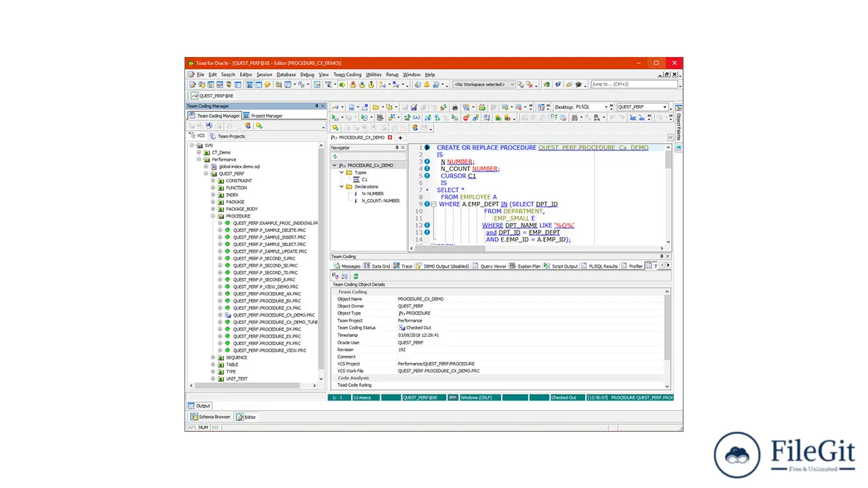Viewport: 868px width, 488px height.
Task: Select global index demo.sql file
Action: click(x=239, y=167)
